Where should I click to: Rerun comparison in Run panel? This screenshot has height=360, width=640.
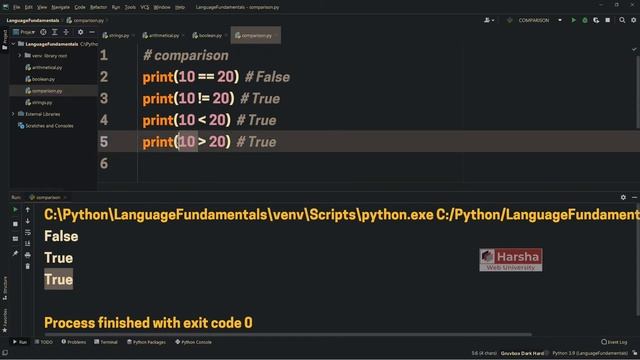[x=16, y=209]
